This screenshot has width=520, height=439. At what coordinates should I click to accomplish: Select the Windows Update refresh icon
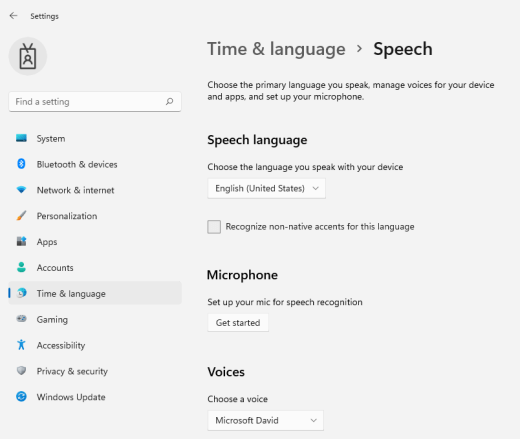(21, 396)
